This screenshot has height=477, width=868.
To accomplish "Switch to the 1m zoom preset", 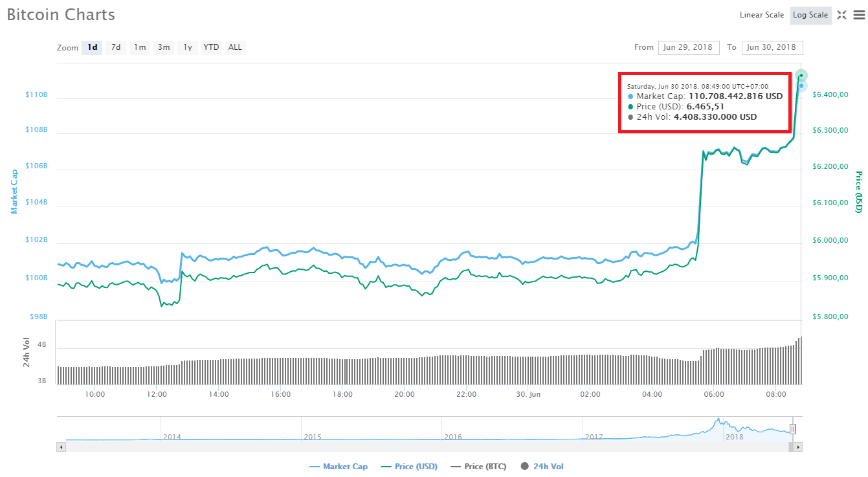I will pyautogui.click(x=139, y=47).
